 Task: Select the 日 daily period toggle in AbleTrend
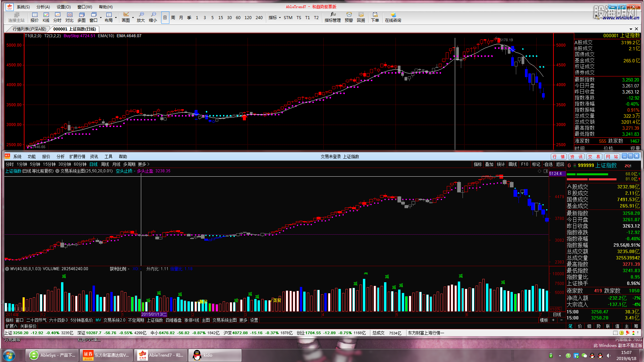[x=165, y=17]
